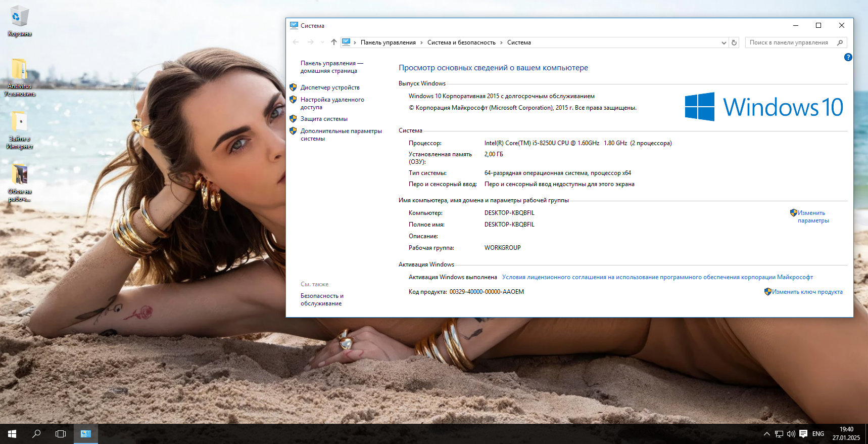The image size is (868, 444).
Task: Click the Windows 10 logo image
Action: 764,107
